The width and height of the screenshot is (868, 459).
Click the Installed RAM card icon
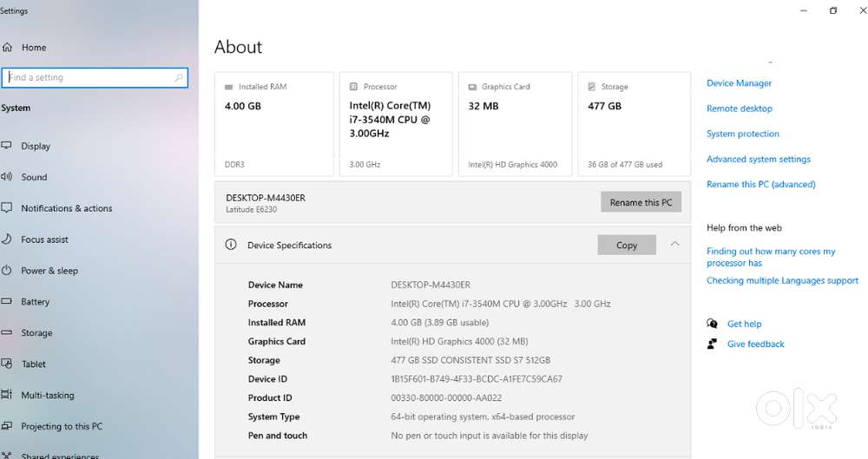[229, 87]
